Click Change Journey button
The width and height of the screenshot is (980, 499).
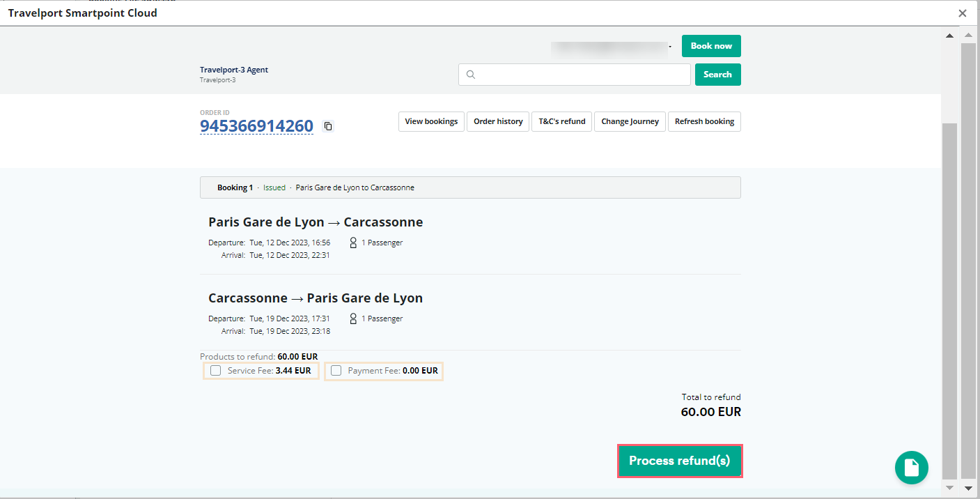click(630, 121)
